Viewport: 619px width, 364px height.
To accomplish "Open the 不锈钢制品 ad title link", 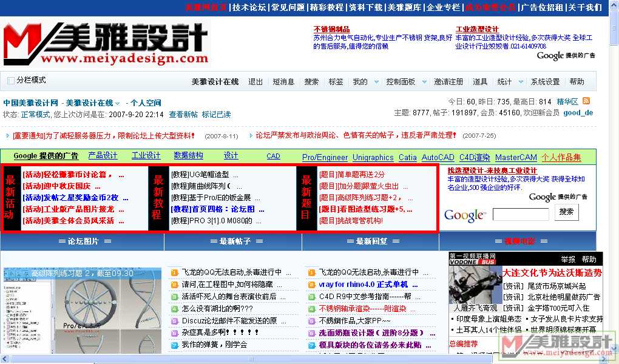I will [331, 29].
